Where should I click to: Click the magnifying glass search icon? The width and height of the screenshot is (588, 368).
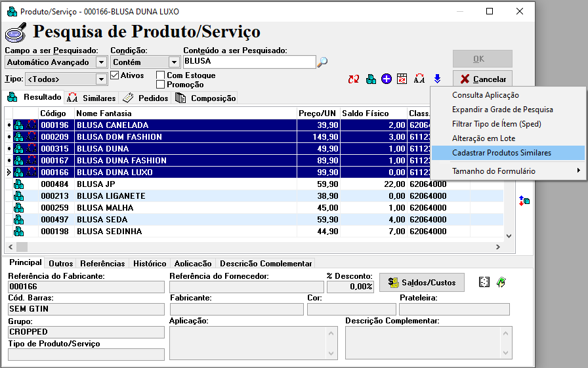pos(322,62)
